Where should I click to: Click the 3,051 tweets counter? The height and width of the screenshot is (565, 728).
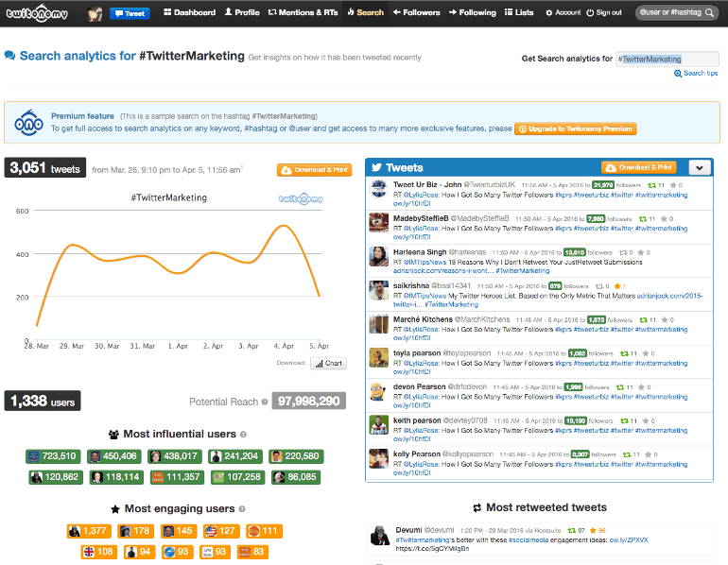coord(45,168)
